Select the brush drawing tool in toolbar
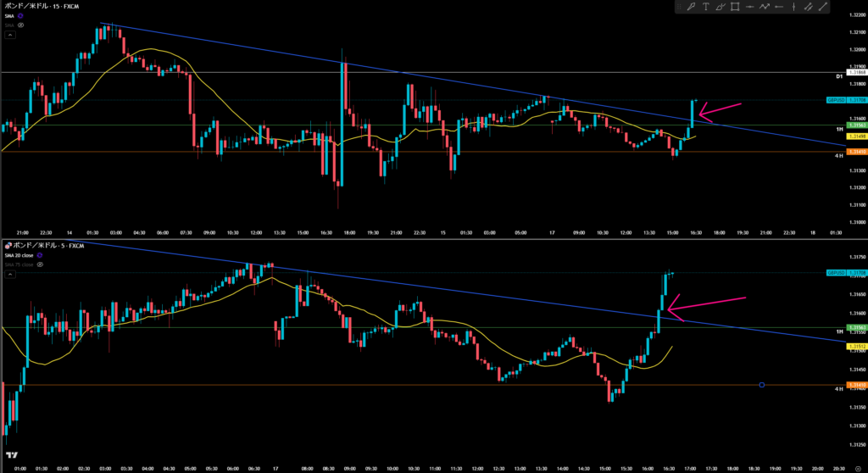The width and height of the screenshot is (868, 473). pos(692,7)
